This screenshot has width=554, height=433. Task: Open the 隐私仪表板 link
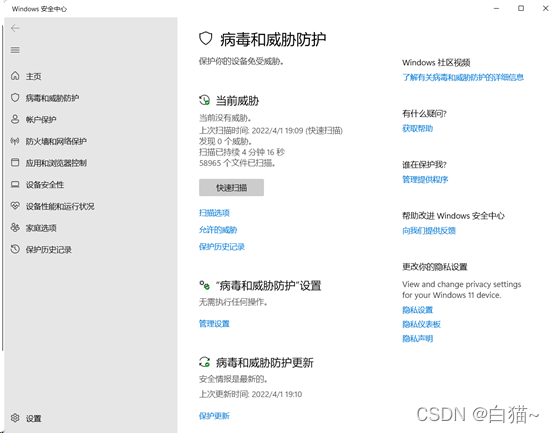[421, 324]
